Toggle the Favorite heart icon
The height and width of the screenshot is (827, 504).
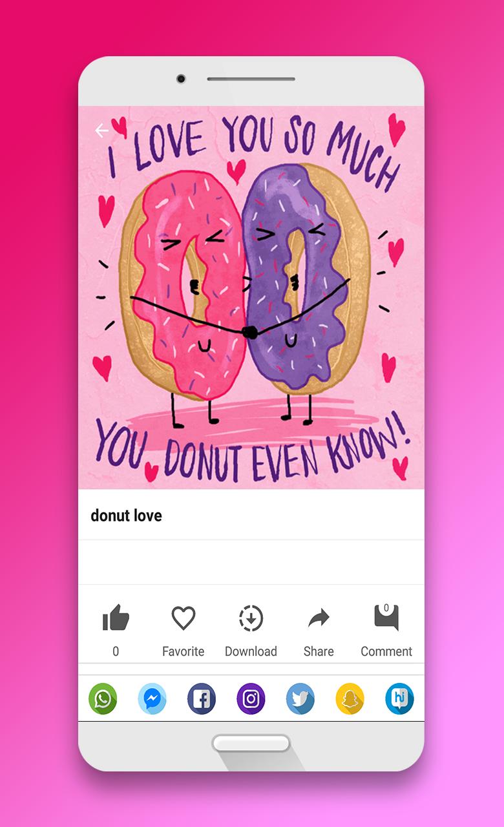point(184,618)
